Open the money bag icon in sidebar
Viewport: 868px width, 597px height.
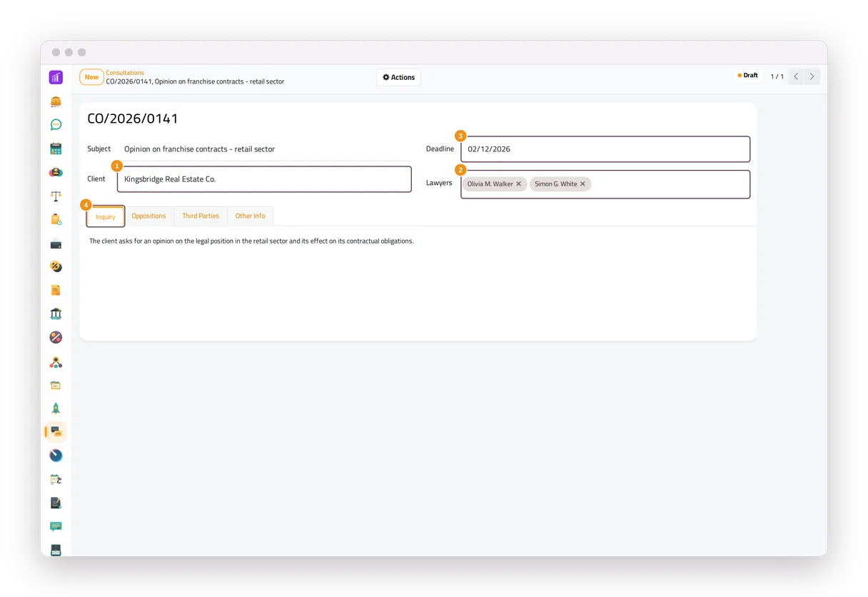tap(56, 101)
